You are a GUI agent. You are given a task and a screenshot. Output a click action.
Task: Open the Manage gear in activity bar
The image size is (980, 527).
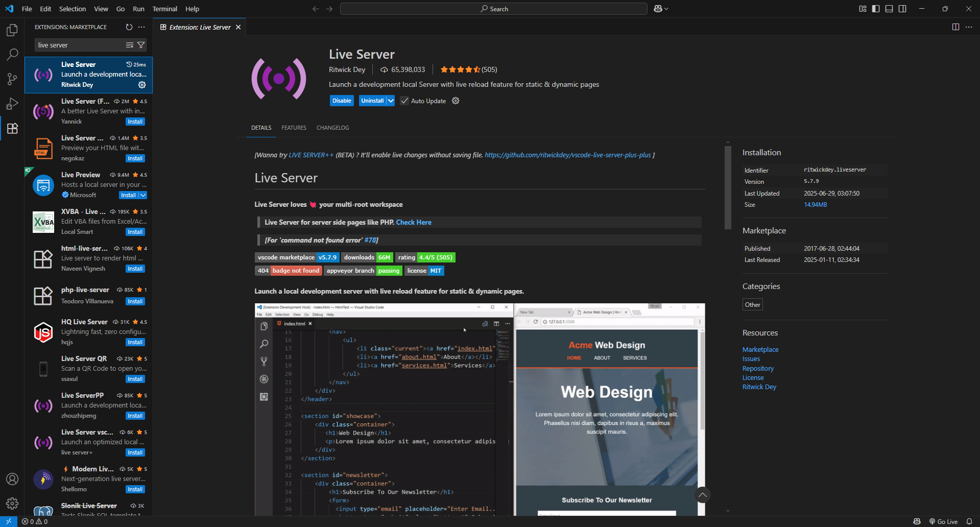(x=12, y=504)
